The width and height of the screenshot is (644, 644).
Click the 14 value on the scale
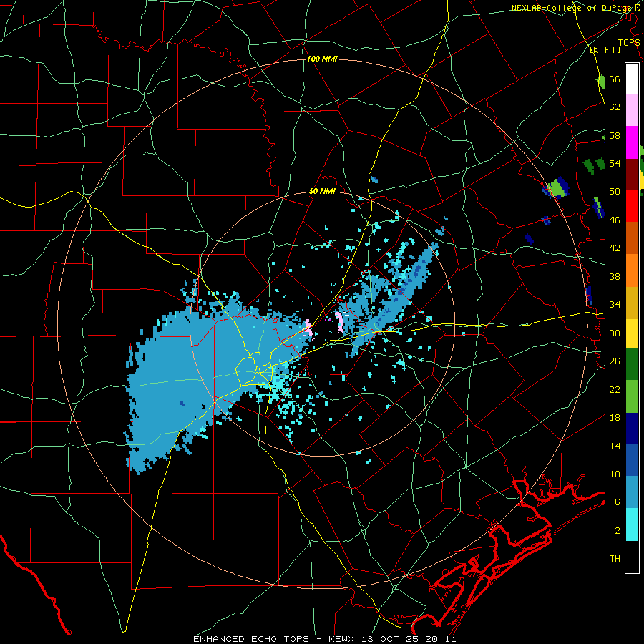(x=615, y=446)
